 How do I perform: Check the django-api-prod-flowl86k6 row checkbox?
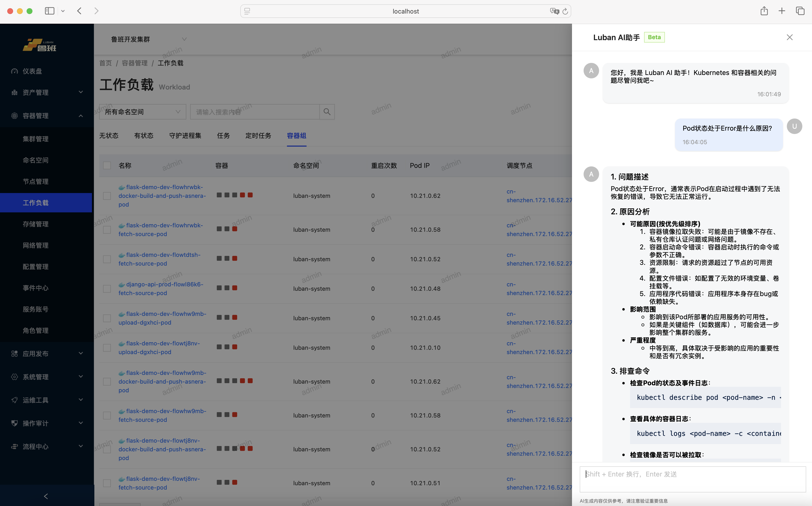click(107, 289)
